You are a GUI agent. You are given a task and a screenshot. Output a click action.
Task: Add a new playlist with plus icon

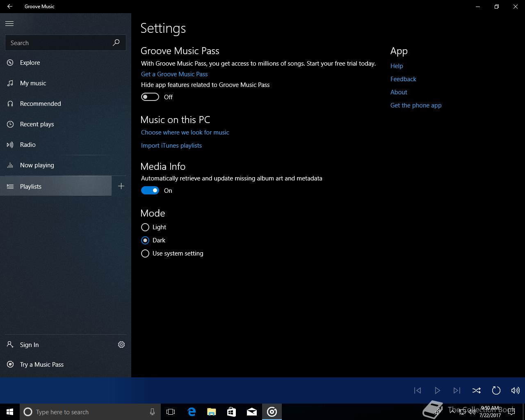click(x=121, y=186)
